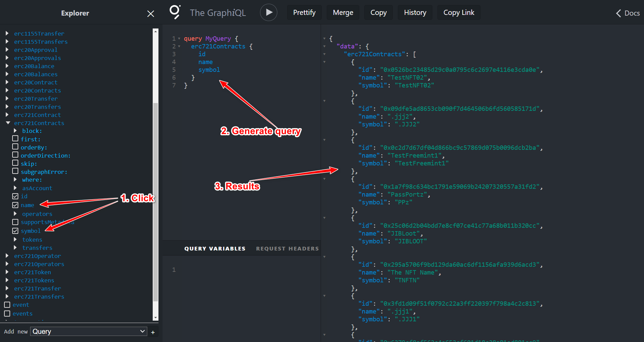Enable the supportsMetadata checkbox
The height and width of the screenshot is (342, 644).
[15, 222]
